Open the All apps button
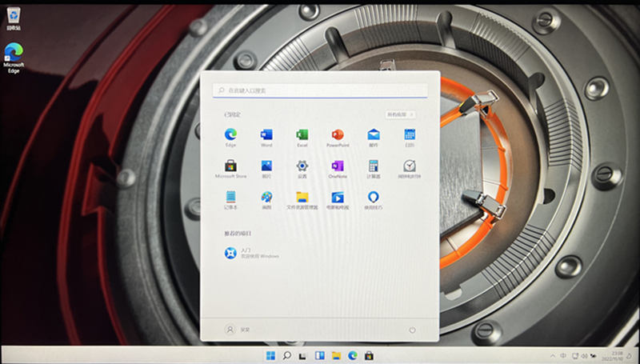640x364 pixels. point(401,114)
